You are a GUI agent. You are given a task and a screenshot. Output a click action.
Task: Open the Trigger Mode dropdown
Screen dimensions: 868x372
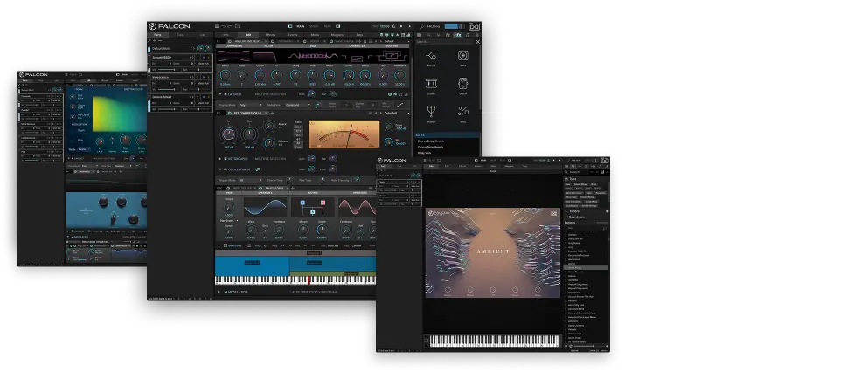pyautogui.click(x=250, y=180)
